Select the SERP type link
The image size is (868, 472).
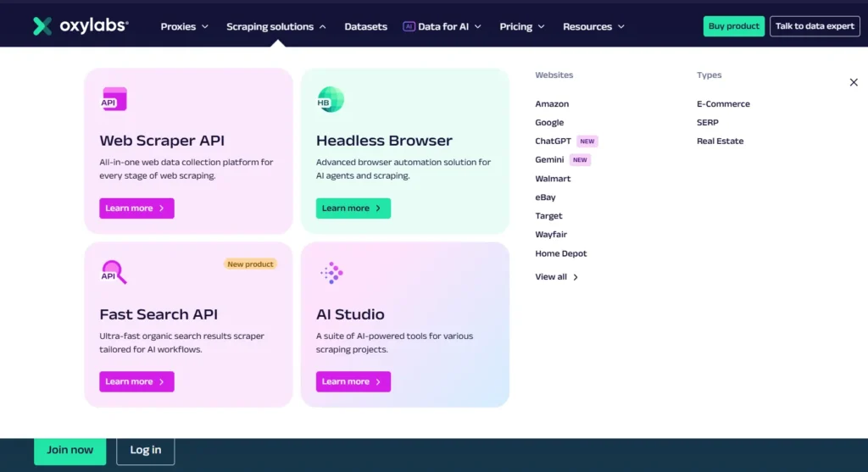click(708, 123)
